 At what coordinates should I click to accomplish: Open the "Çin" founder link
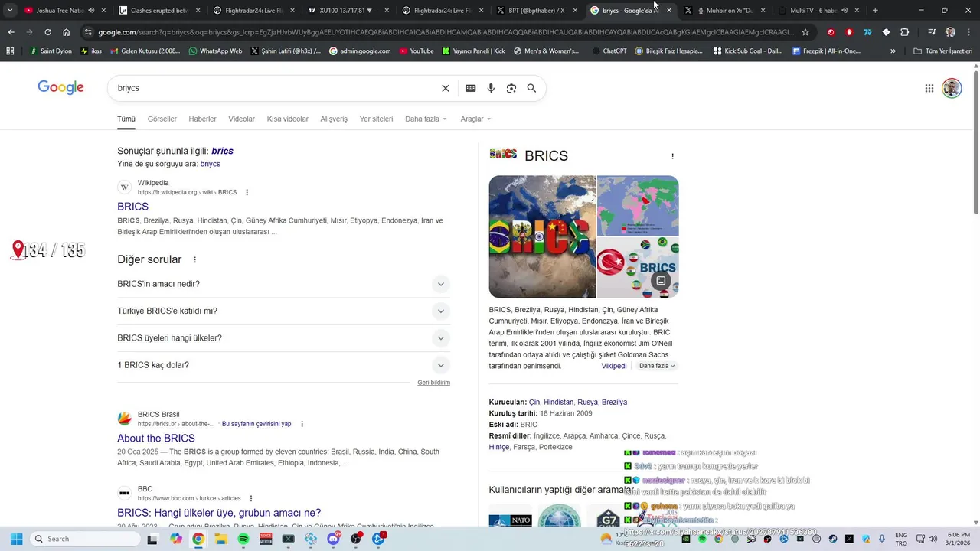click(534, 402)
